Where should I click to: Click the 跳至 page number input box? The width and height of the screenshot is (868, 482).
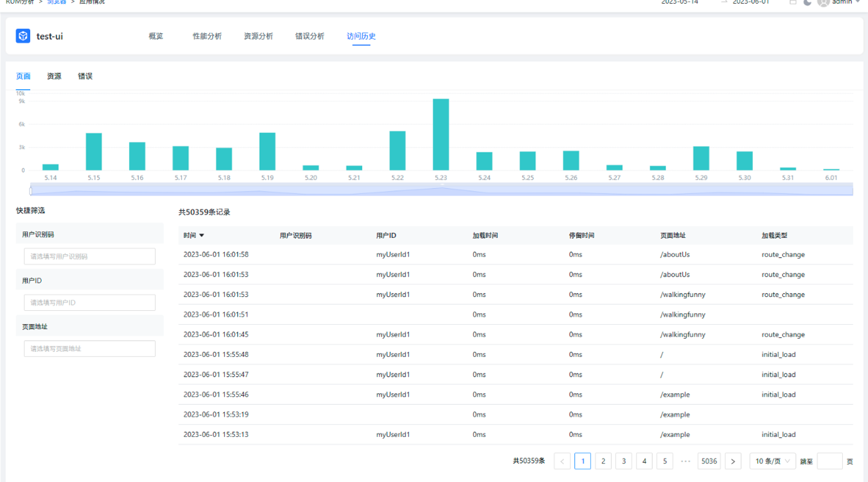coord(829,462)
